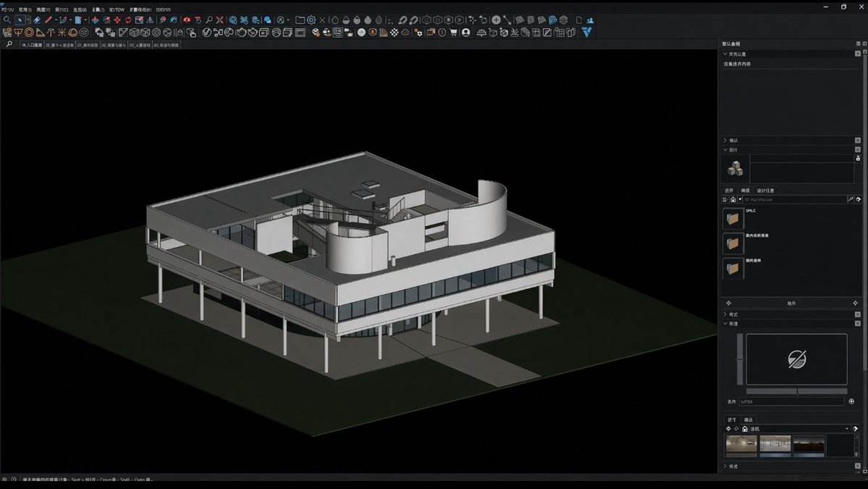Activate the Push/Pull tool

(x=96, y=20)
